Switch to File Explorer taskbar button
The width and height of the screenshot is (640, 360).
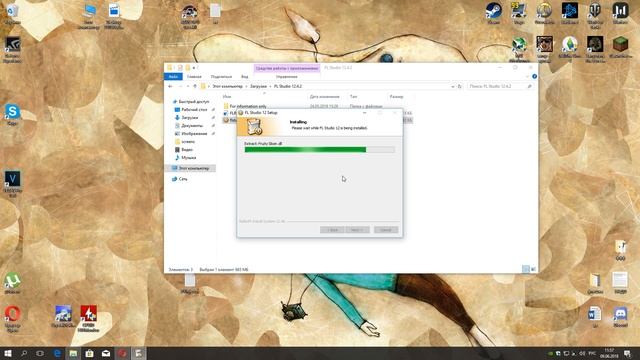(73, 353)
